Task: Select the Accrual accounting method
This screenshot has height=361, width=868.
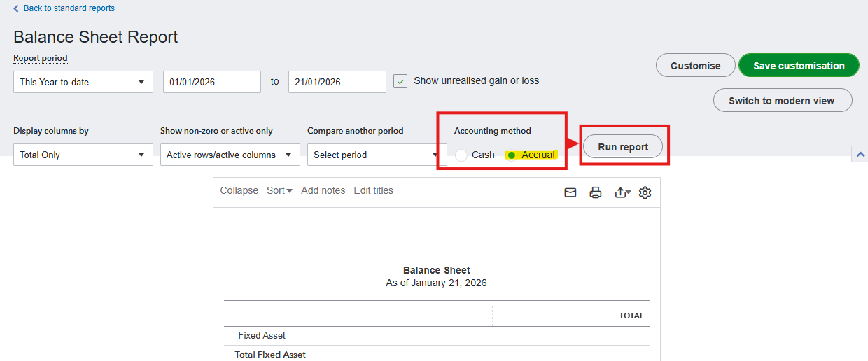Action: 512,155
